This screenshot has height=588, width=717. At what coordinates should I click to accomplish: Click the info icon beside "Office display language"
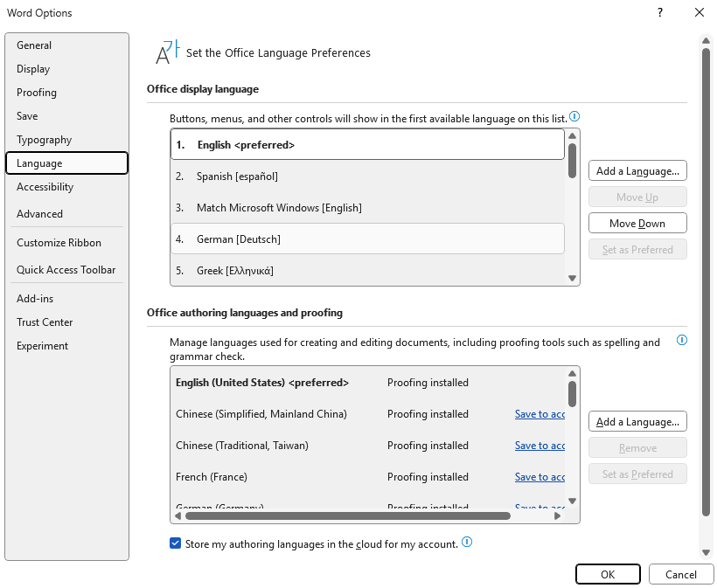pos(576,115)
